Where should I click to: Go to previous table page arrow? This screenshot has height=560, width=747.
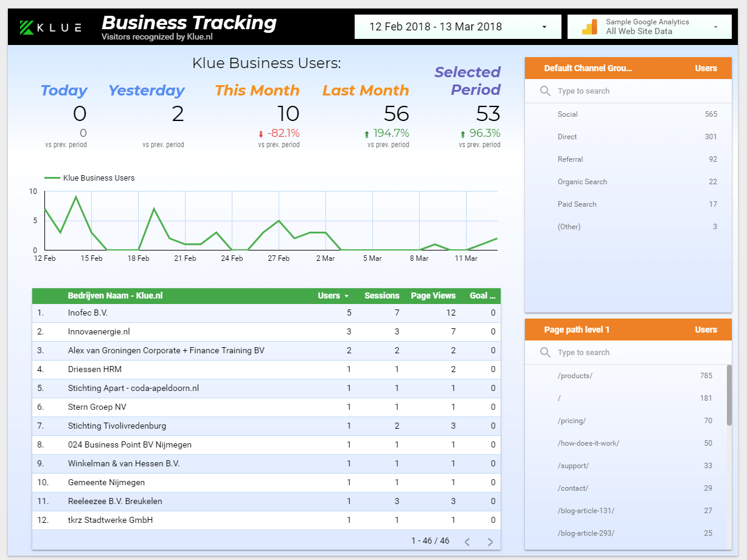tap(467, 541)
